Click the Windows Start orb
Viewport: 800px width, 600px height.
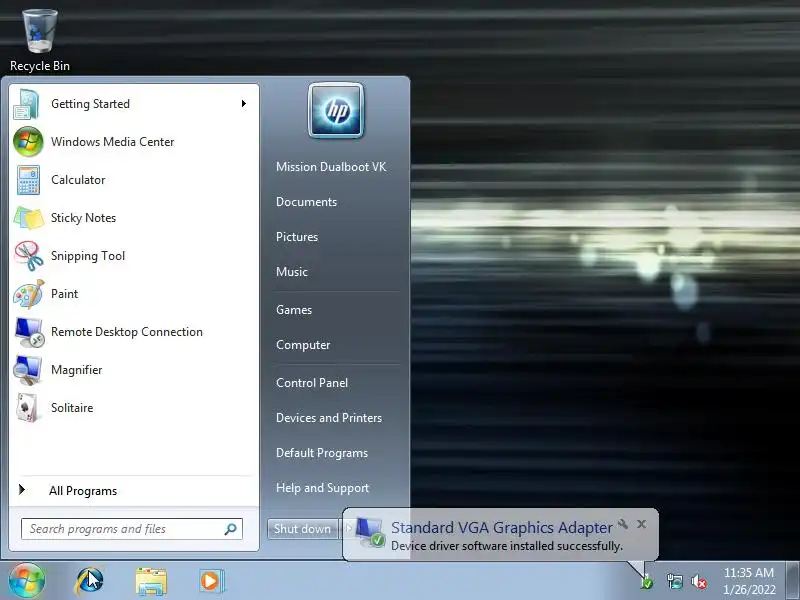pyautogui.click(x=27, y=581)
